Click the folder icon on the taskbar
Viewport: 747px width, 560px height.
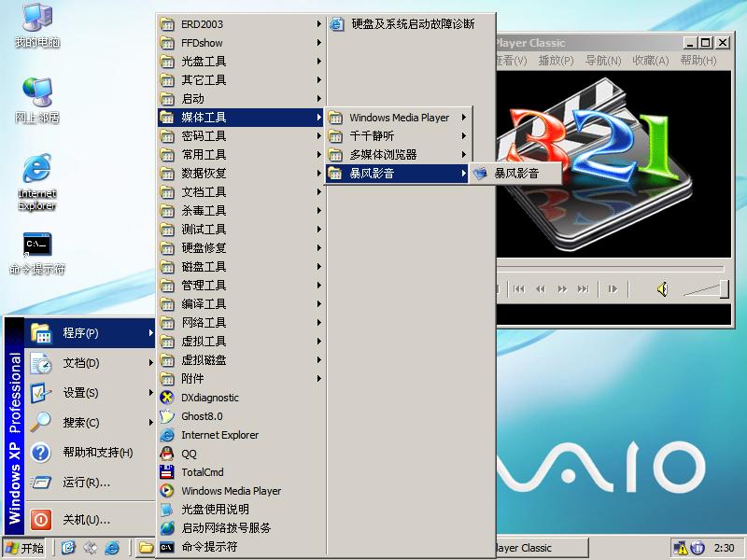147,548
